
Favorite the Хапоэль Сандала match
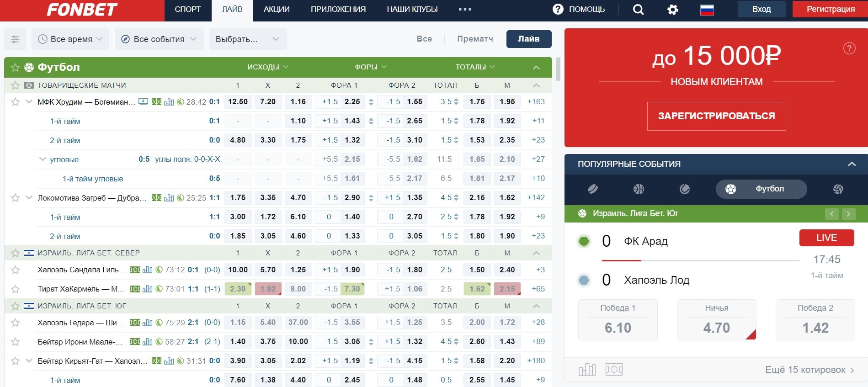coord(15,270)
